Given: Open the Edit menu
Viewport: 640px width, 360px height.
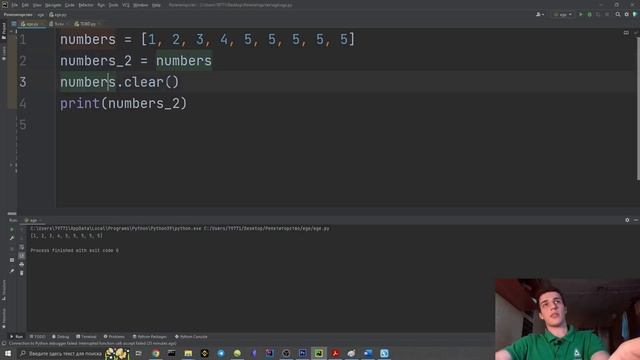Looking at the screenshot, I should tap(25, 5).
